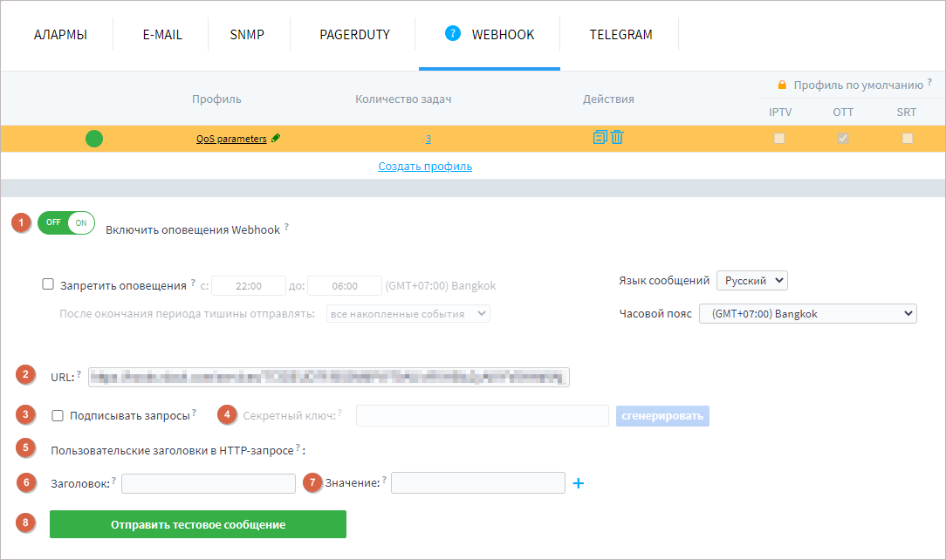Open the help icon on the WEBHOOK tab
The width and height of the screenshot is (946, 560).
coord(452,35)
